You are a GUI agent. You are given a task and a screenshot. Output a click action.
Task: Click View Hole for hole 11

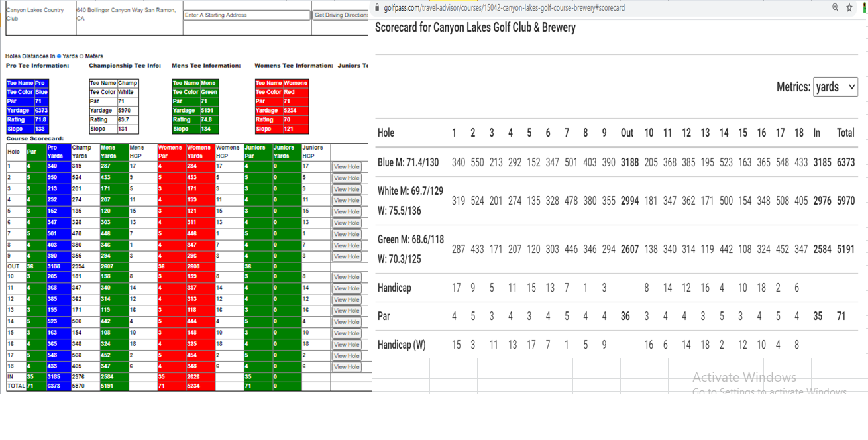[347, 288]
